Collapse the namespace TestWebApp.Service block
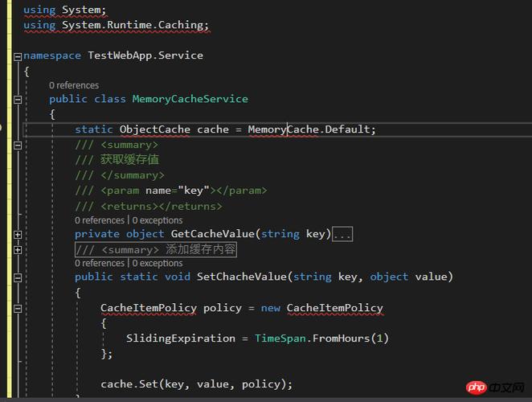The height and width of the screenshot is (402, 532). point(18,56)
